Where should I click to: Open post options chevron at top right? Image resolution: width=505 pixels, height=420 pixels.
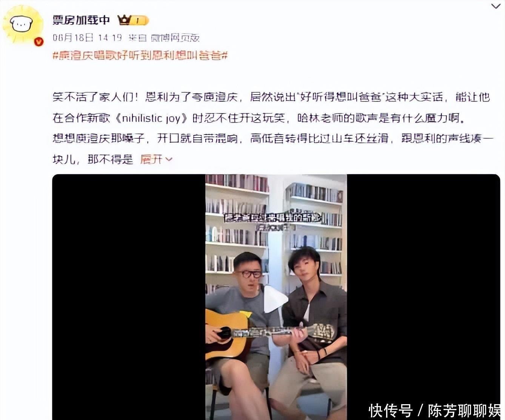tap(496, 6)
